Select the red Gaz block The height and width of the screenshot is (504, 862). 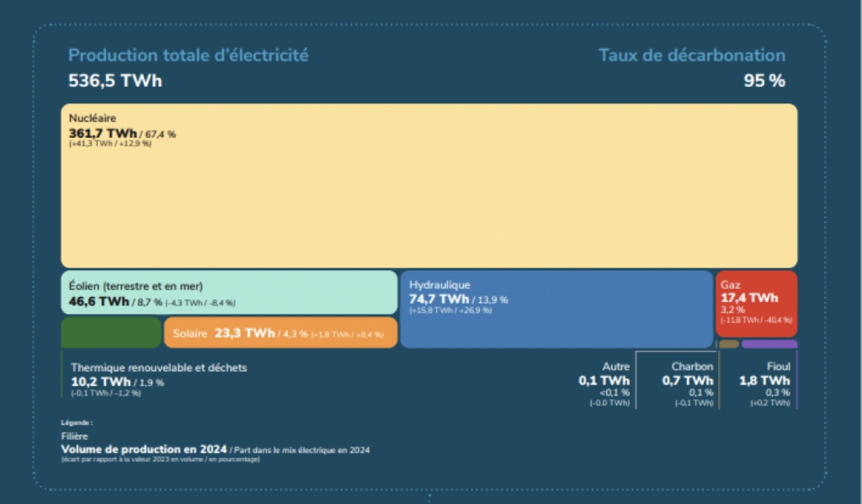coord(756,303)
